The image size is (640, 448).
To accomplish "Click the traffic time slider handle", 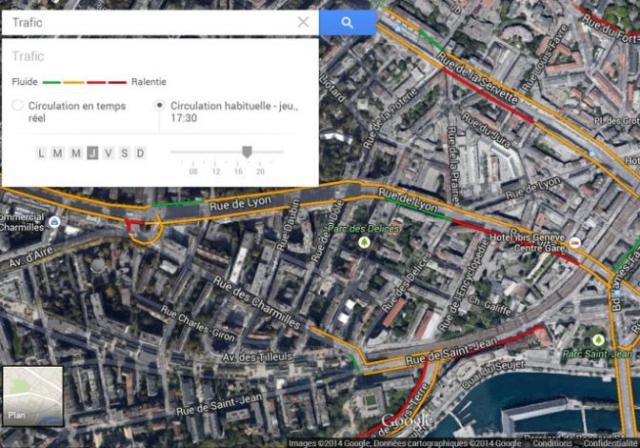I will coord(247,152).
